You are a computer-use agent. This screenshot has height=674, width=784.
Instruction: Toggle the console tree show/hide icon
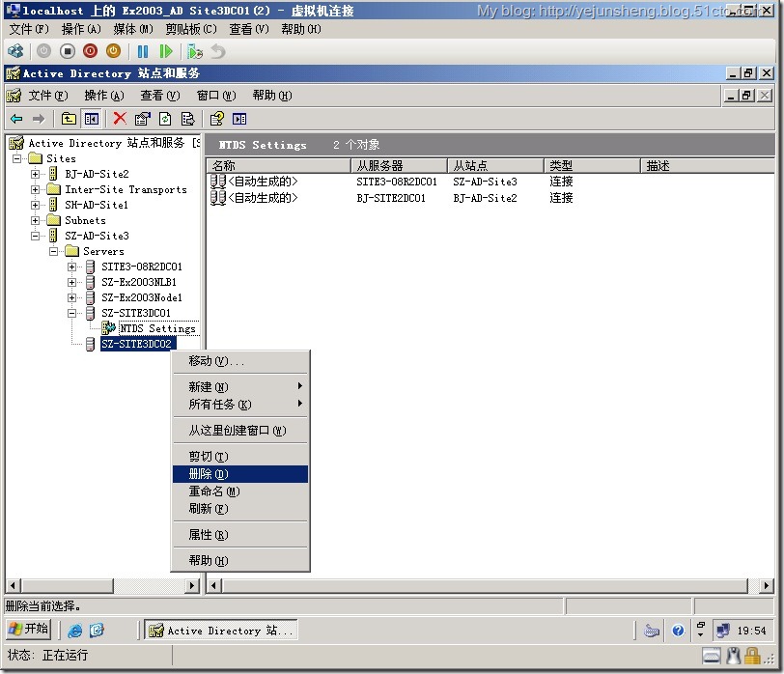92,119
